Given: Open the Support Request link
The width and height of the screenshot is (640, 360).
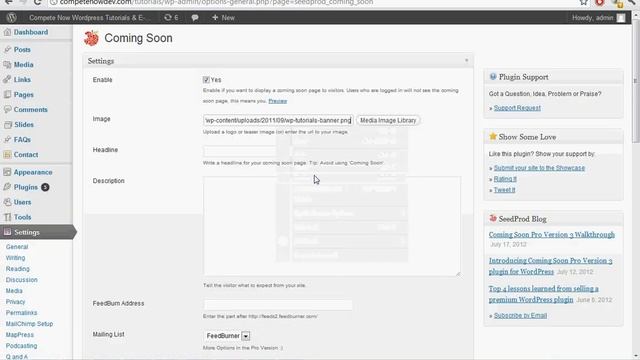Looking at the screenshot, I should point(517,108).
